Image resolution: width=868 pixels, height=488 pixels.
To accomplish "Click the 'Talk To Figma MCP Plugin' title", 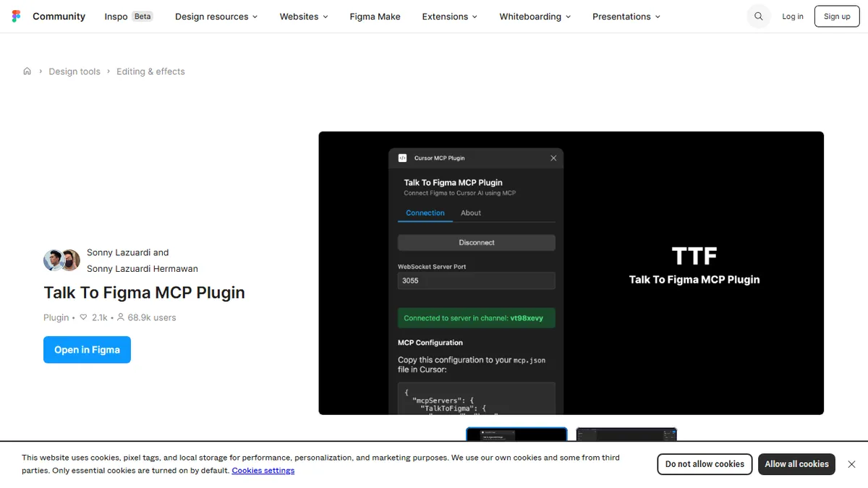I will 145,293.
